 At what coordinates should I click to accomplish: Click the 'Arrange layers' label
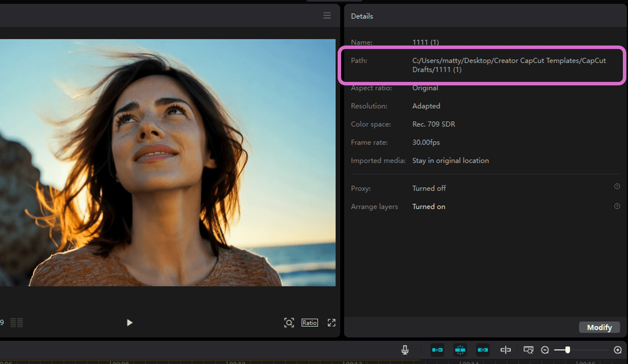point(375,207)
